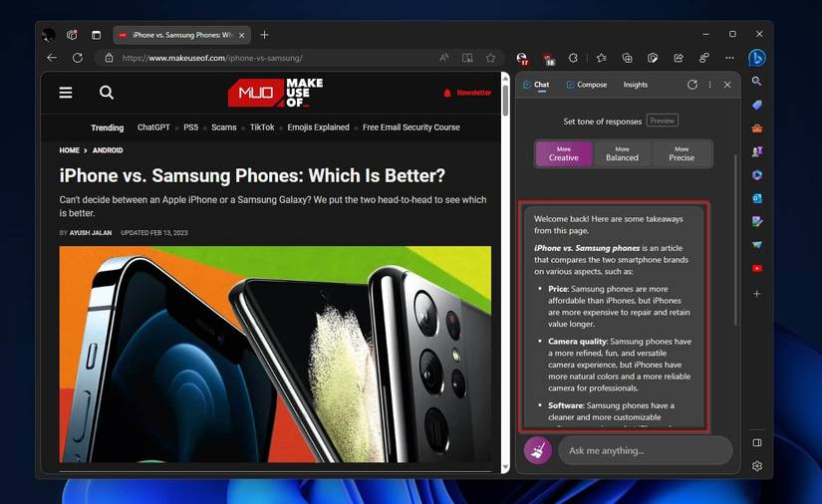Refresh the Bing chat panel
The width and height of the screenshot is (822, 504).
[692, 85]
